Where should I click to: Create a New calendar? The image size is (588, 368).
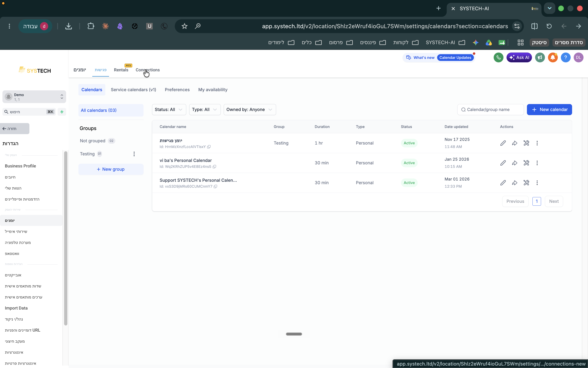pos(549,110)
